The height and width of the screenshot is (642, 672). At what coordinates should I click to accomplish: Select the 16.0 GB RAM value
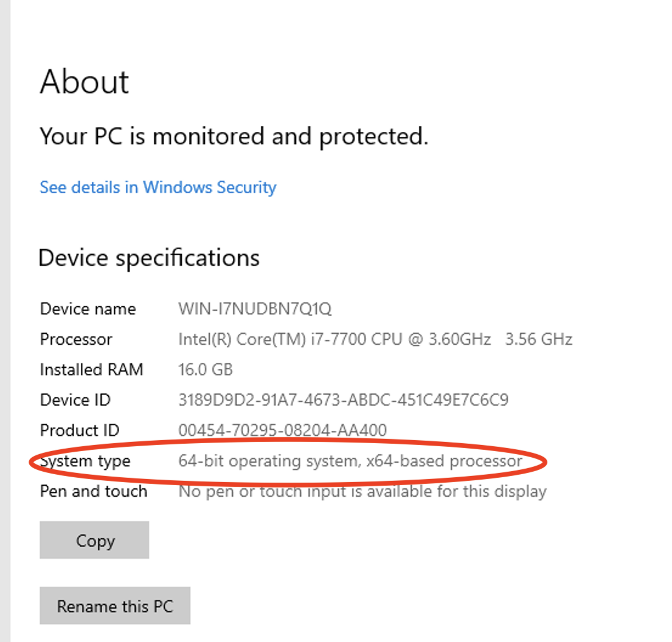pos(205,370)
